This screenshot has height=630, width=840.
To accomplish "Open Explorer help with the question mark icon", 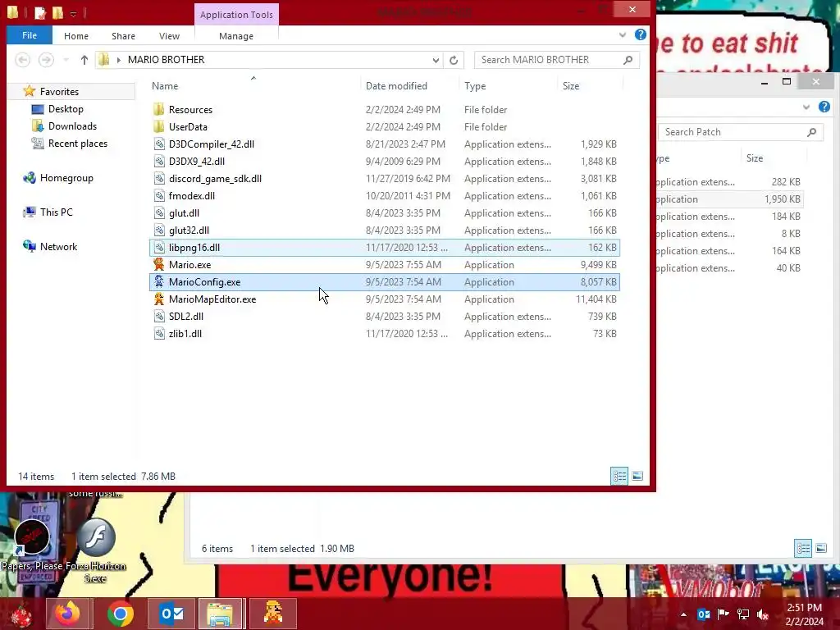I will pyautogui.click(x=640, y=34).
